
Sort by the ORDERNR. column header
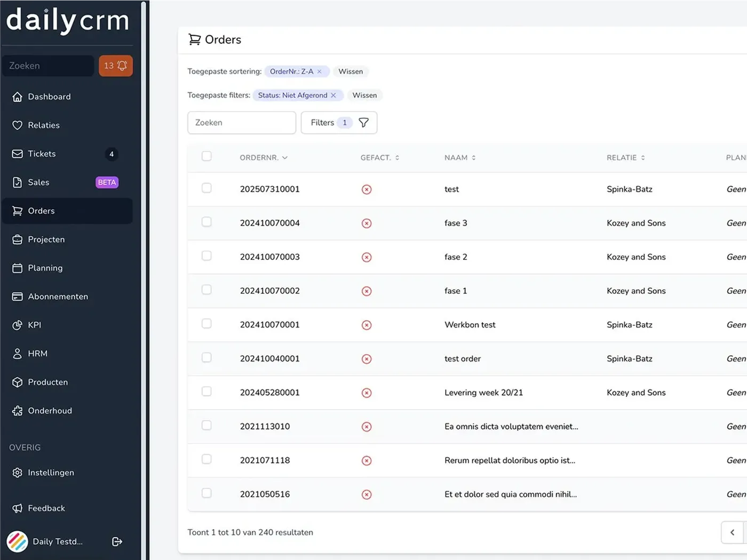click(264, 158)
